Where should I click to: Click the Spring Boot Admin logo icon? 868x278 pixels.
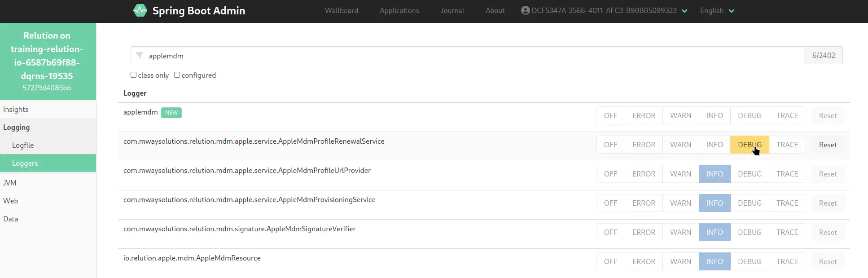click(x=140, y=10)
